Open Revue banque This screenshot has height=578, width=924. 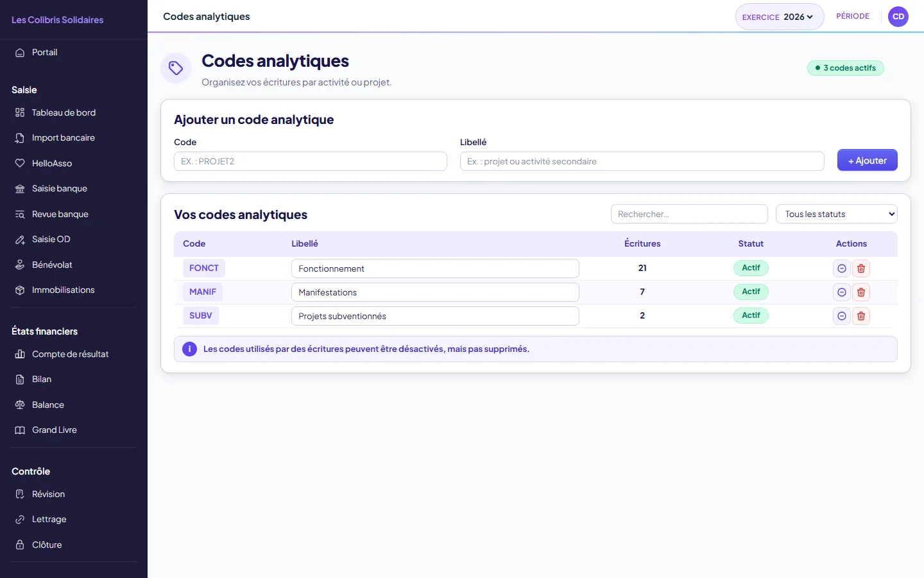coord(74,214)
